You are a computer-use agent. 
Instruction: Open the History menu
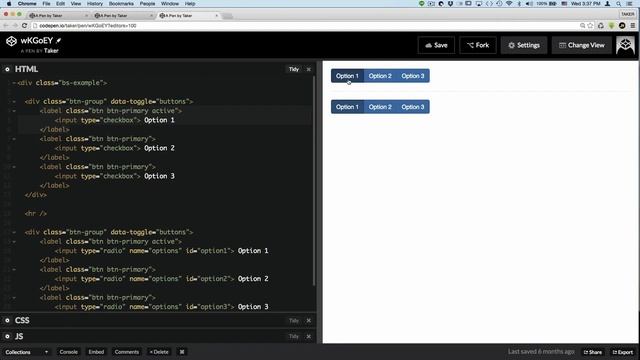point(95,4)
